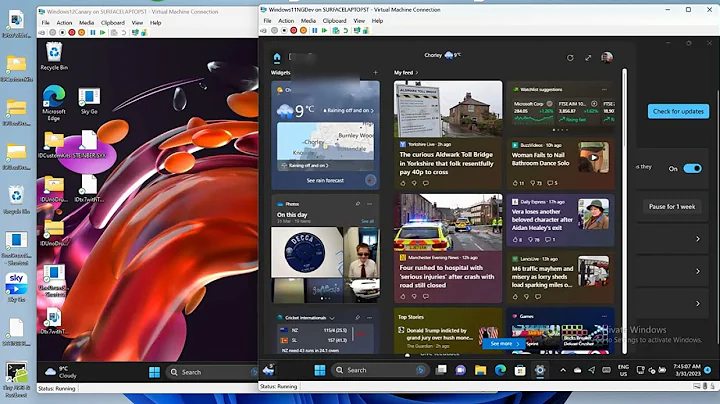720x404 pixels.
Task: Click widgets board vertical scrollbar
Action: pyautogui.click(x=624, y=211)
